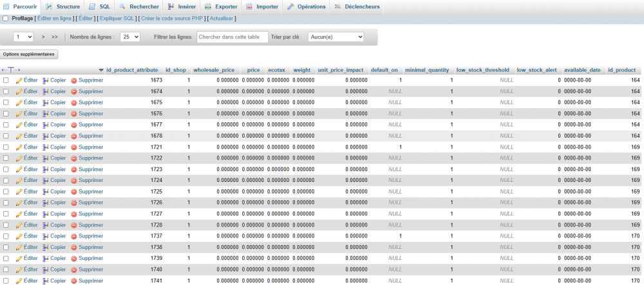Open the page number dropdown
This screenshot has width=644, height=285.
pos(23,37)
